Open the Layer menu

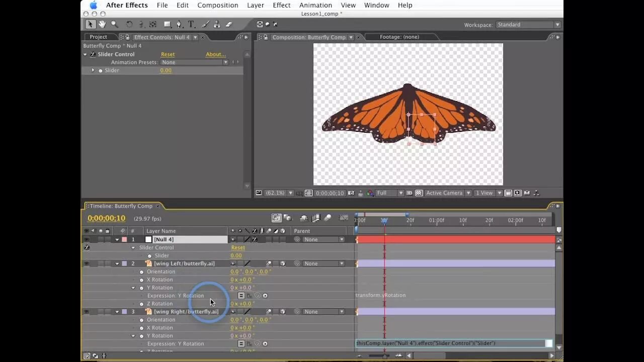click(256, 5)
